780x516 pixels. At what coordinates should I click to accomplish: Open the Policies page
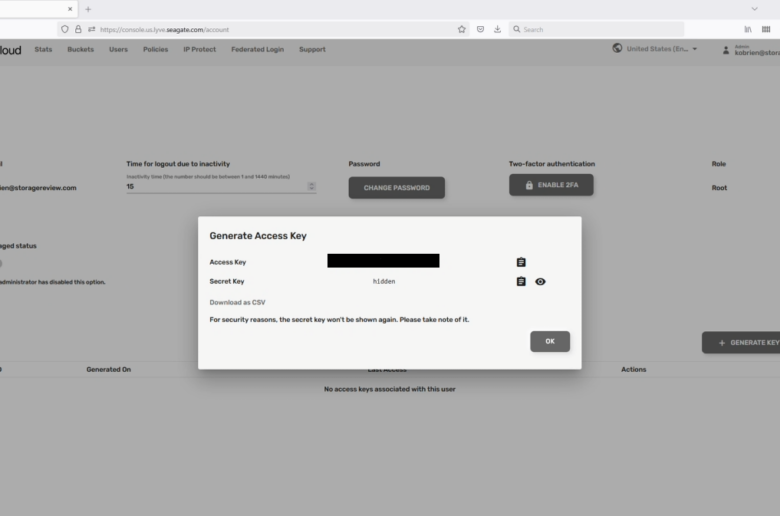(156, 49)
